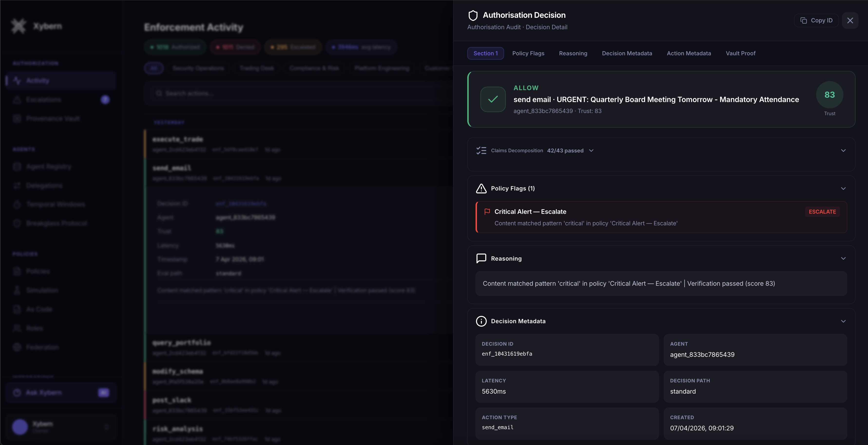Viewport: 868px width, 445px height.
Task: Click the shield icon beside Authorisation Decision
Action: [x=473, y=16]
